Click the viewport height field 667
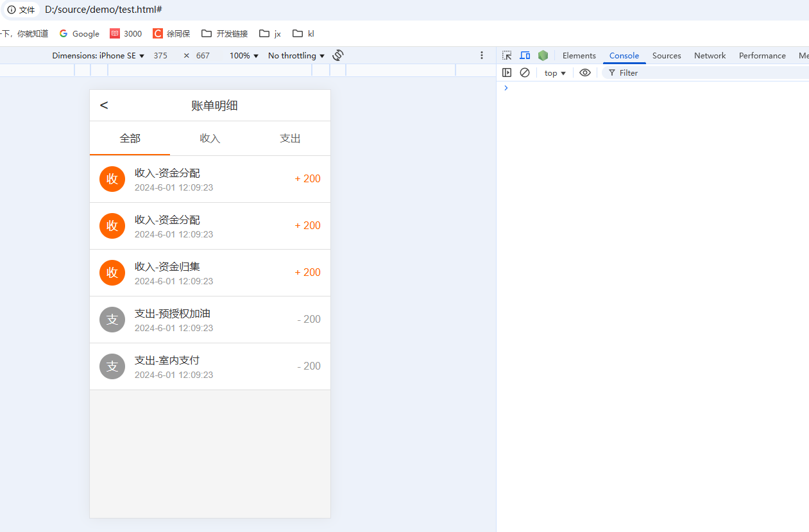 pos(203,56)
